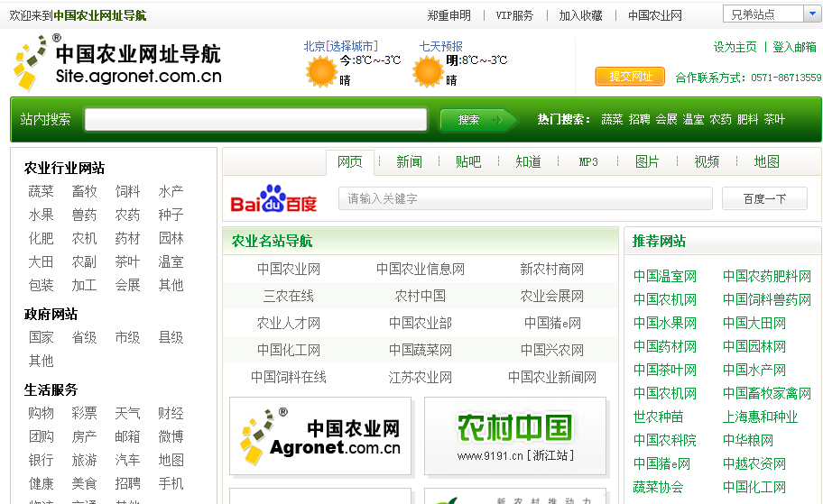The width and height of the screenshot is (823, 504).
Task: Select the 网页 search tab
Action: (349, 161)
